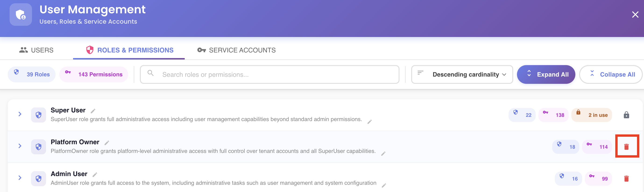
Task: Click the Expand All button
Action: coord(546,74)
